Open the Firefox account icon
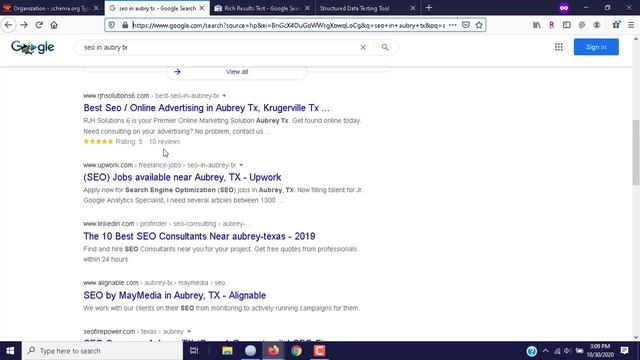Viewport: 640px width, 360px height. (x=597, y=25)
